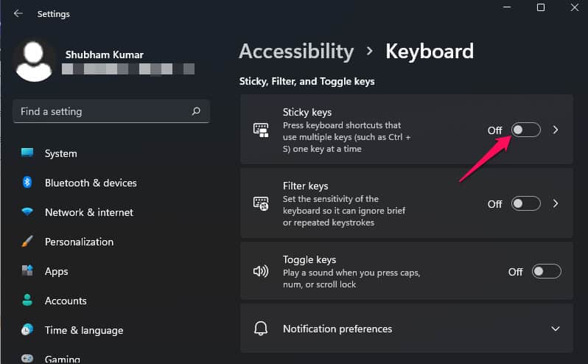Click the Apps icon in sidebar
Image resolution: width=588 pixels, height=364 pixels.
(27, 271)
